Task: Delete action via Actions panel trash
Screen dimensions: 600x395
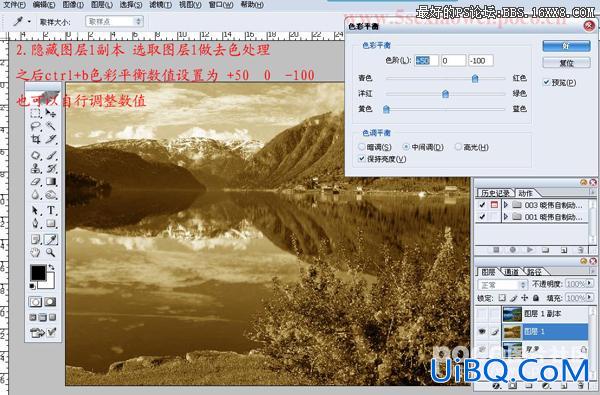Action: [580, 250]
